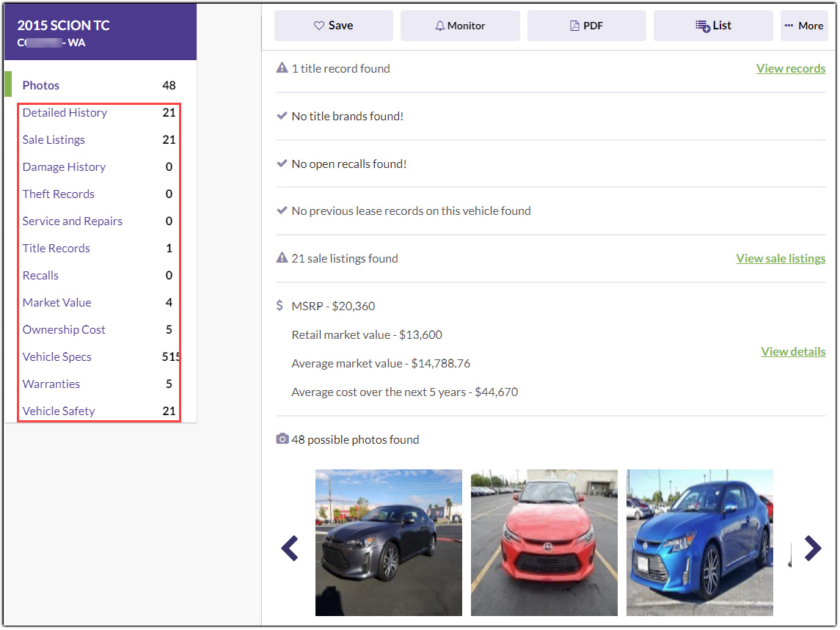Click checkmark beside No previous lease records

(282, 210)
